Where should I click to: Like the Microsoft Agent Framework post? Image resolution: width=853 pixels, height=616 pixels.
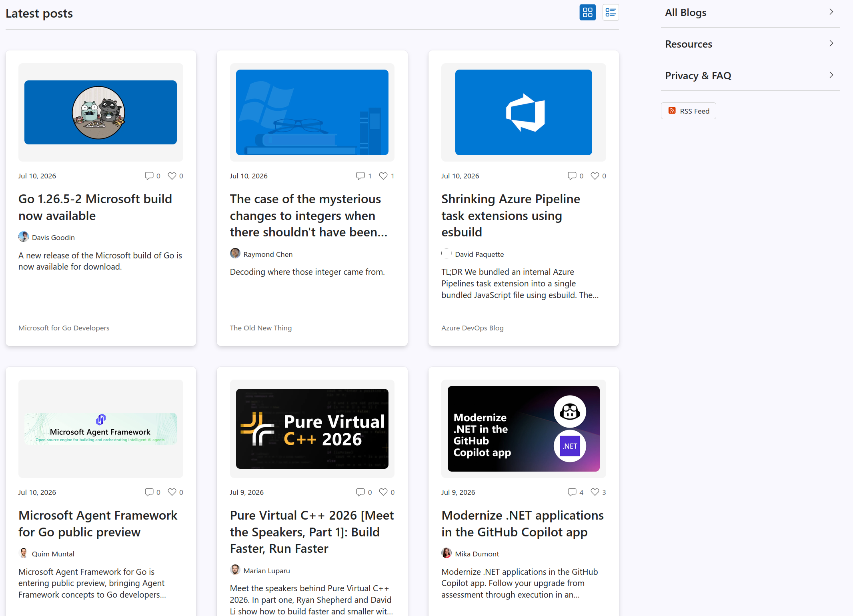(x=172, y=492)
